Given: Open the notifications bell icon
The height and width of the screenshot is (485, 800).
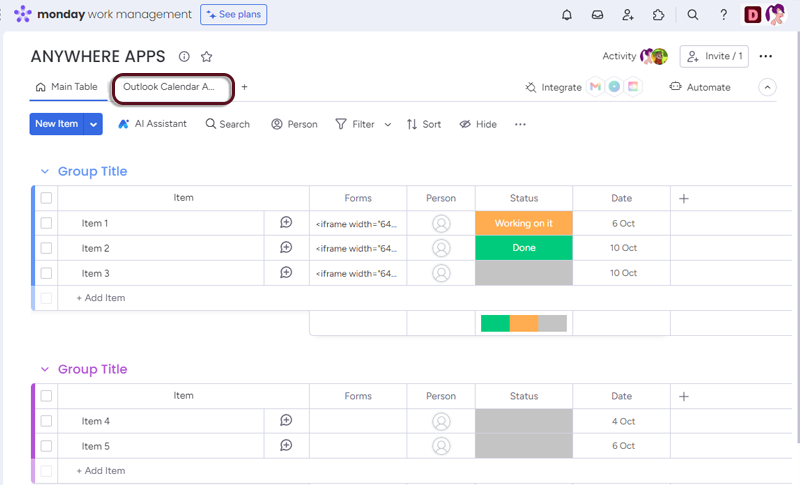Looking at the screenshot, I should [x=567, y=15].
